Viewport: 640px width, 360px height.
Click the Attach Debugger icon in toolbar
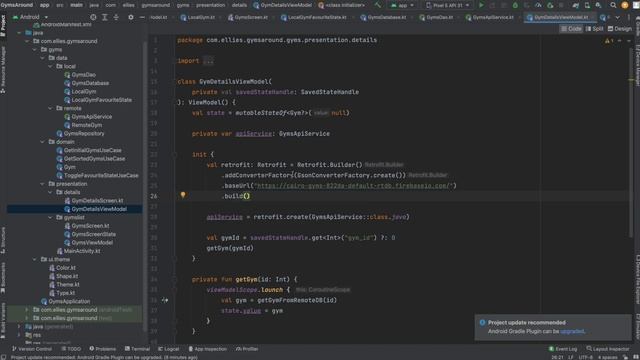point(550,5)
